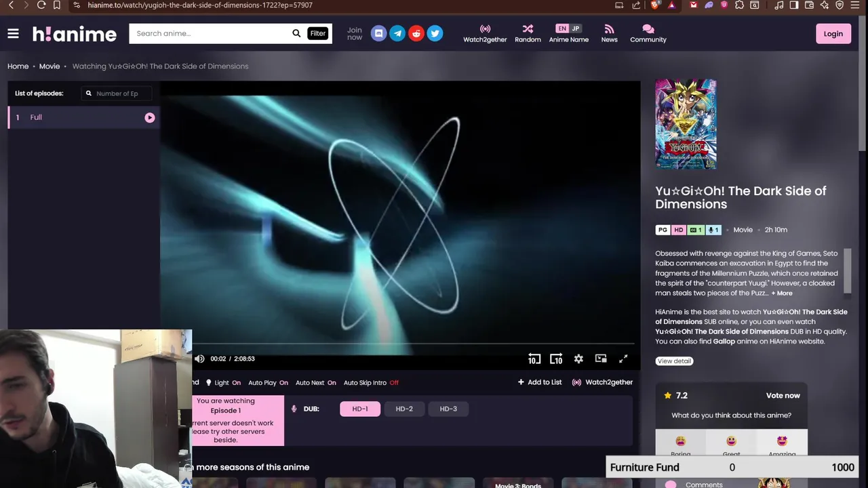Viewport: 868px width, 488px height.
Task: Open Watch2gether below the player
Action: (602, 382)
